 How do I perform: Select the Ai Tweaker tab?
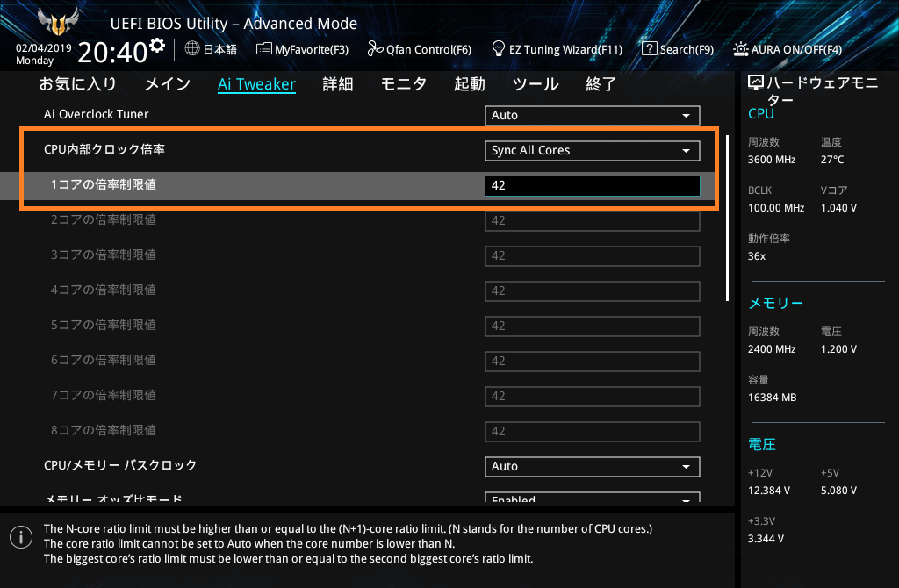pyautogui.click(x=257, y=84)
